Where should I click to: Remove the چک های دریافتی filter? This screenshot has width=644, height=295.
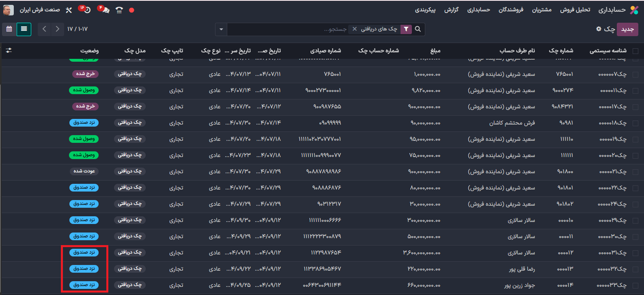pyautogui.click(x=355, y=29)
